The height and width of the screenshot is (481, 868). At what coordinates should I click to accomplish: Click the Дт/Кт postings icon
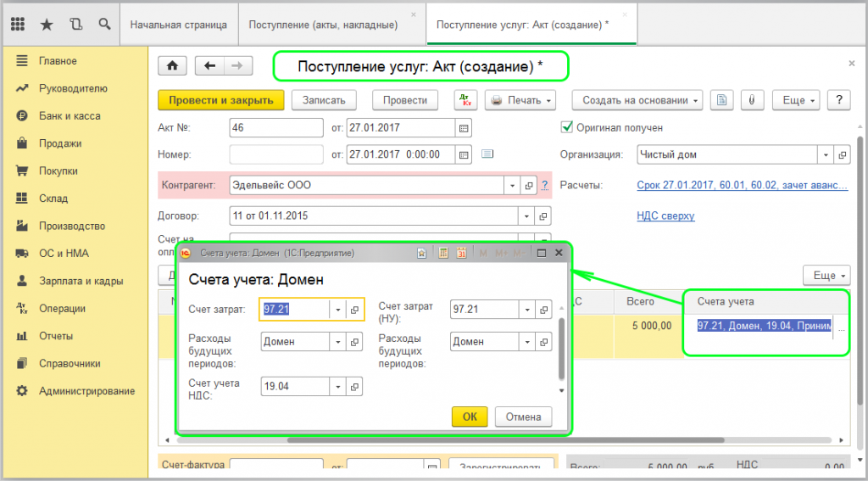point(465,100)
